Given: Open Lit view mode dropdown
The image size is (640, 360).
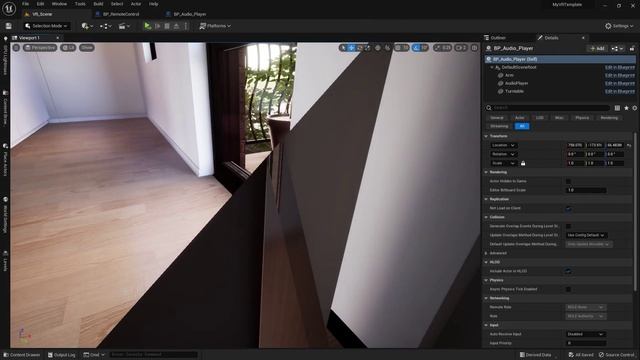Looking at the screenshot, I should (x=68, y=48).
